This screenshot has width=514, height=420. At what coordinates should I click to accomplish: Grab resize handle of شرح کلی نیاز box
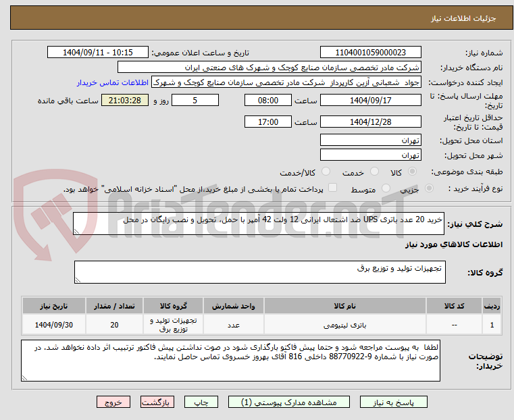tap(77, 232)
